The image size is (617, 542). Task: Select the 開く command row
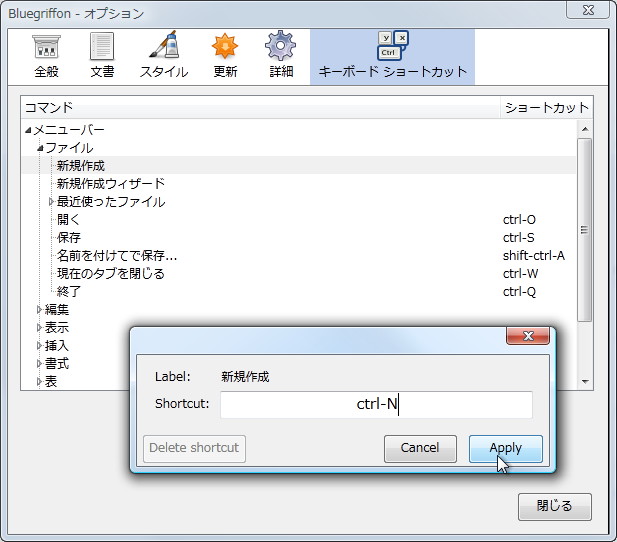[x=299, y=220]
